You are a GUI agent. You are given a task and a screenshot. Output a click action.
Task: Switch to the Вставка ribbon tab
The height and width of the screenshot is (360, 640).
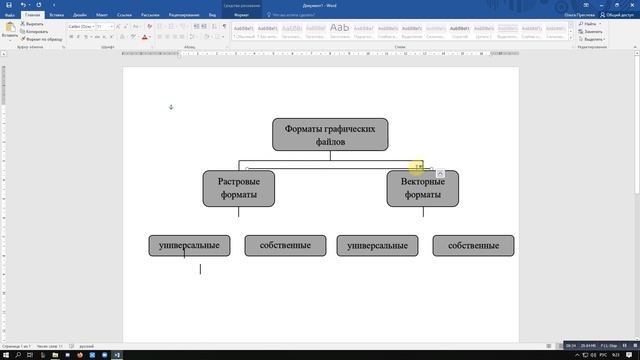tap(56, 15)
